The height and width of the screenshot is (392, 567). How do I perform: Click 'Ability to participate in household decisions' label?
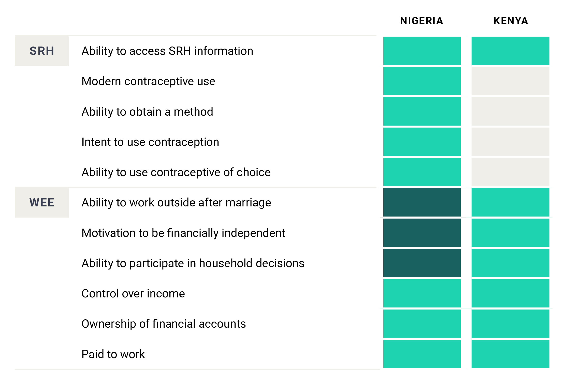pos(193,263)
